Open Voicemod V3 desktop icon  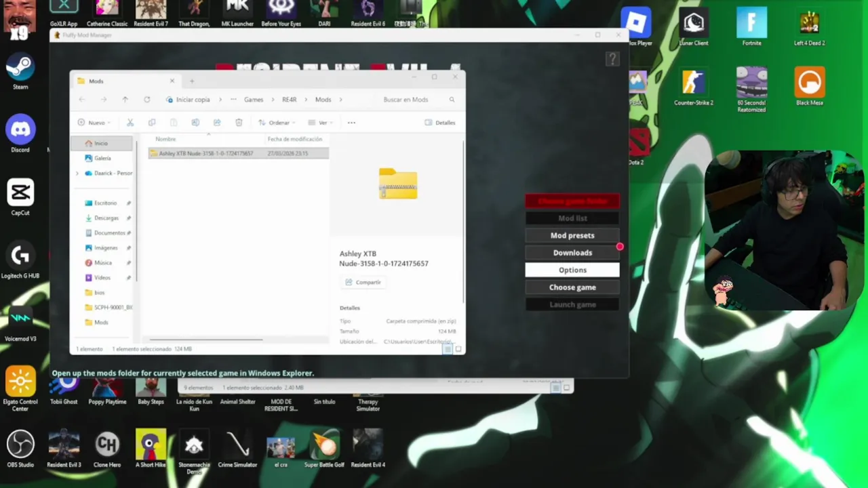pyautogui.click(x=20, y=323)
